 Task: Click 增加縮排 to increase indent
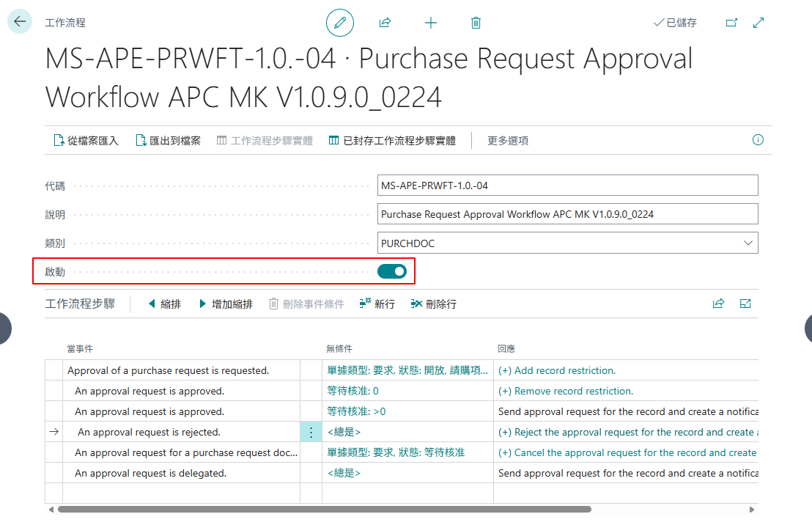click(226, 304)
